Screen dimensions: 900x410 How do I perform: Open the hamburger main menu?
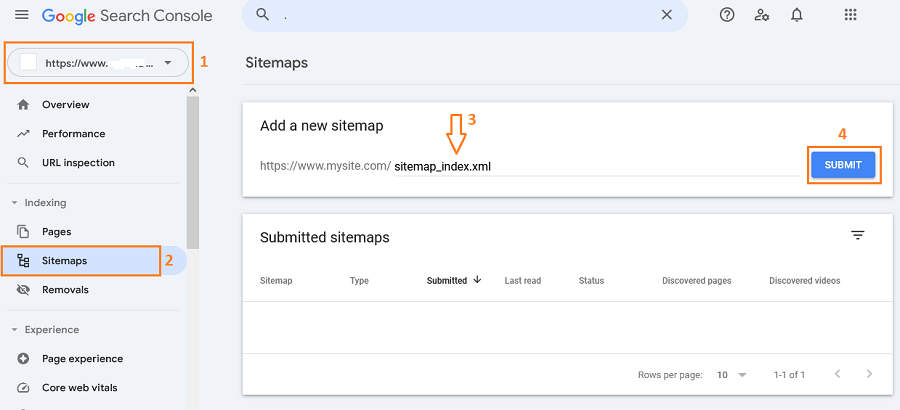[x=22, y=15]
